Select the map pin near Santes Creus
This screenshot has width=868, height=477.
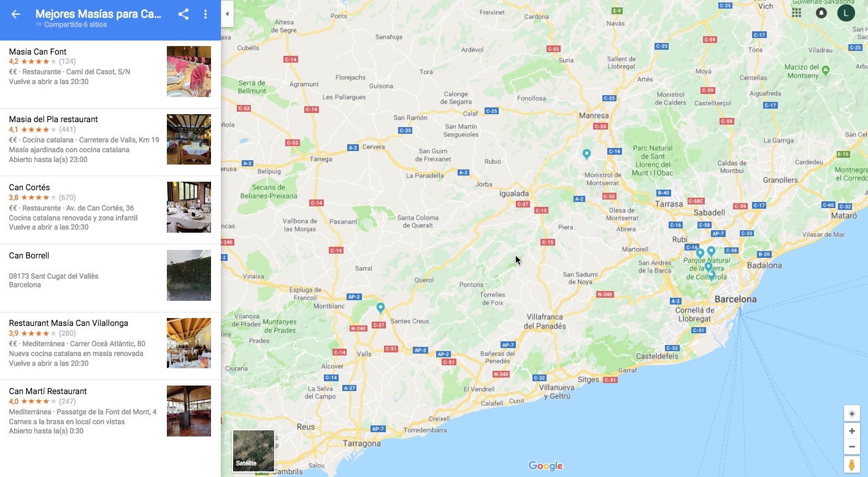(380, 307)
